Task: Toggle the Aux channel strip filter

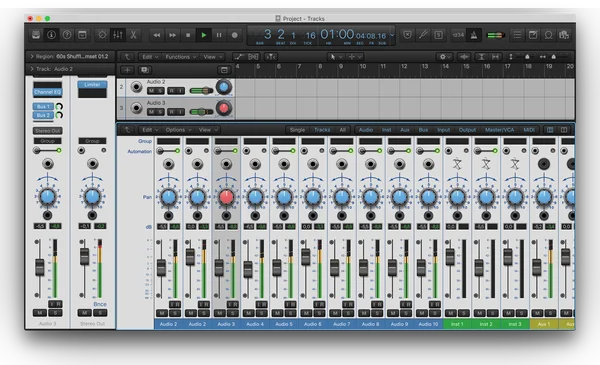Action: [405, 130]
